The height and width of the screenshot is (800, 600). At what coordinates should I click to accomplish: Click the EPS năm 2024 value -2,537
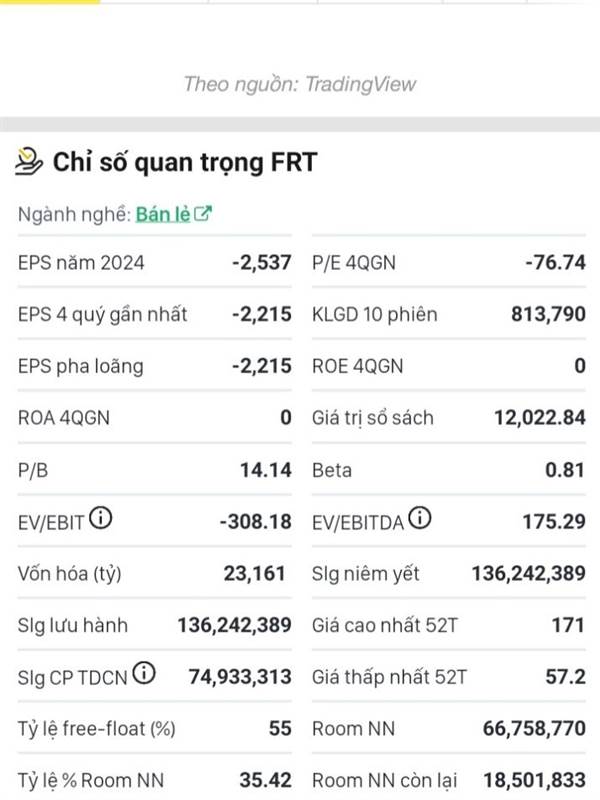tap(262, 262)
